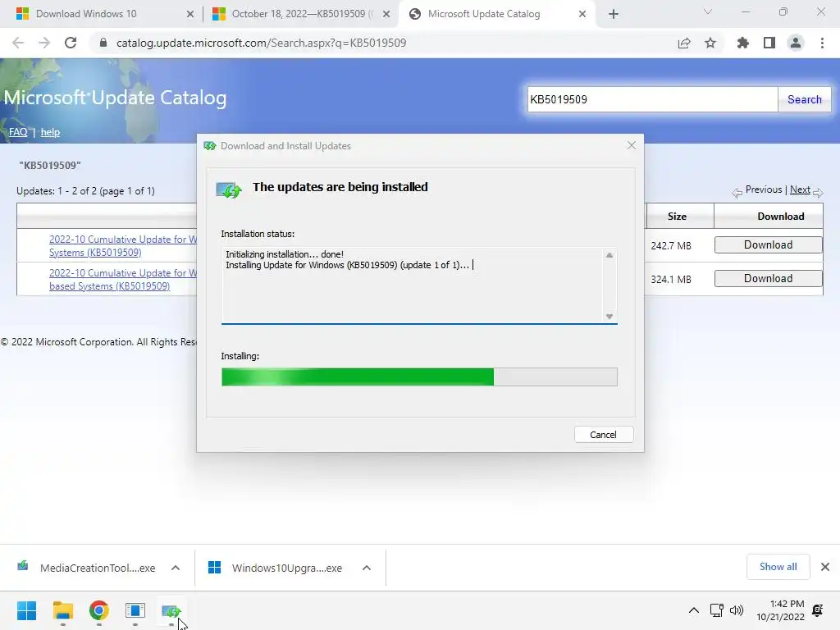Open the Windows Start menu
The image size is (840, 630).
pyautogui.click(x=27, y=610)
